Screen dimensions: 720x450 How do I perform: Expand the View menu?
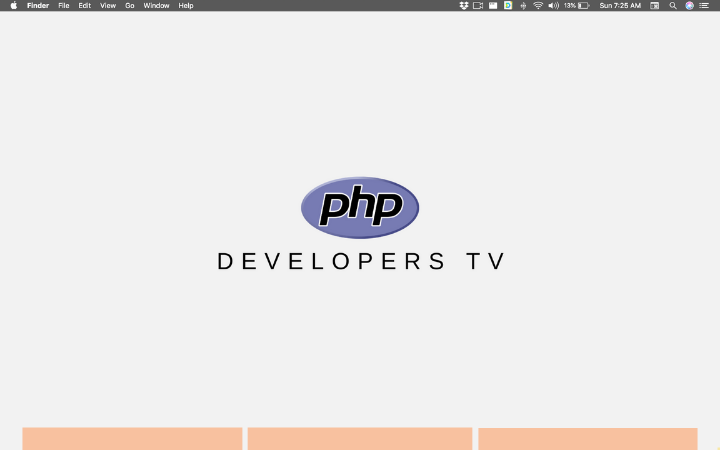point(108,6)
